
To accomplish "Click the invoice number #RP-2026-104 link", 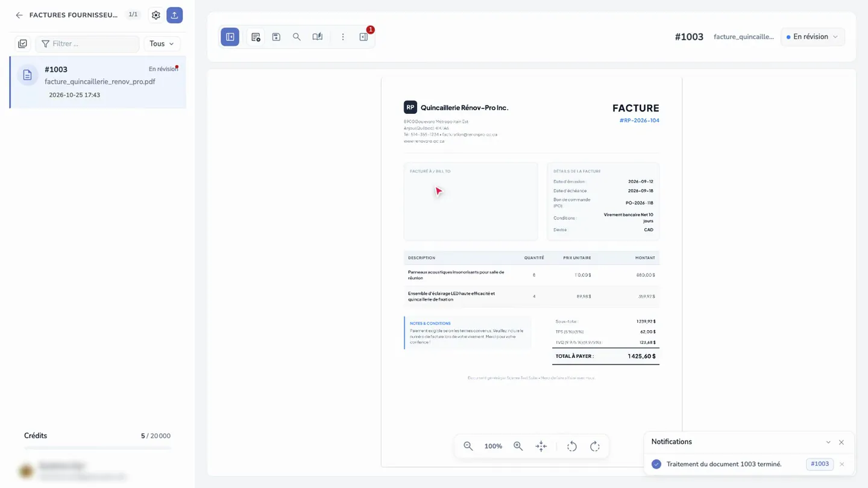I will pyautogui.click(x=639, y=120).
